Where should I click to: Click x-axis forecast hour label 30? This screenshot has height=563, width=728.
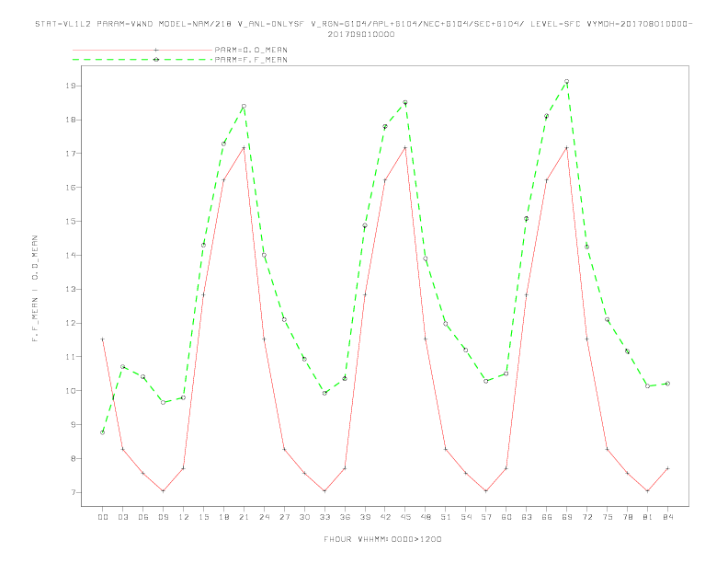[x=304, y=517]
